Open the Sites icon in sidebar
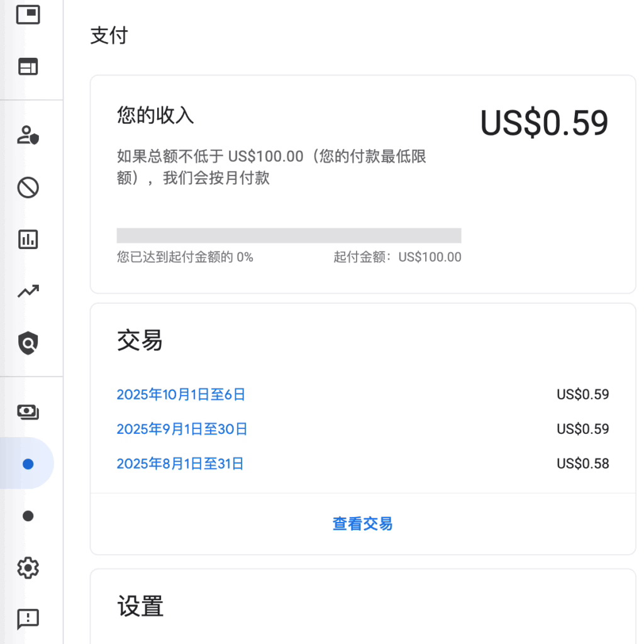Viewport: 644px width, 644px height. coord(28,66)
